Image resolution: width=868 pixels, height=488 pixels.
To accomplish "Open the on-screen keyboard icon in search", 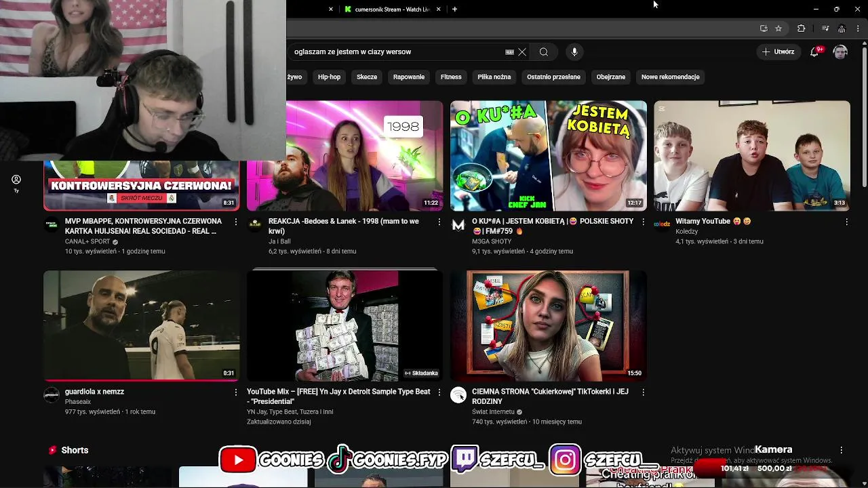I will tap(509, 52).
